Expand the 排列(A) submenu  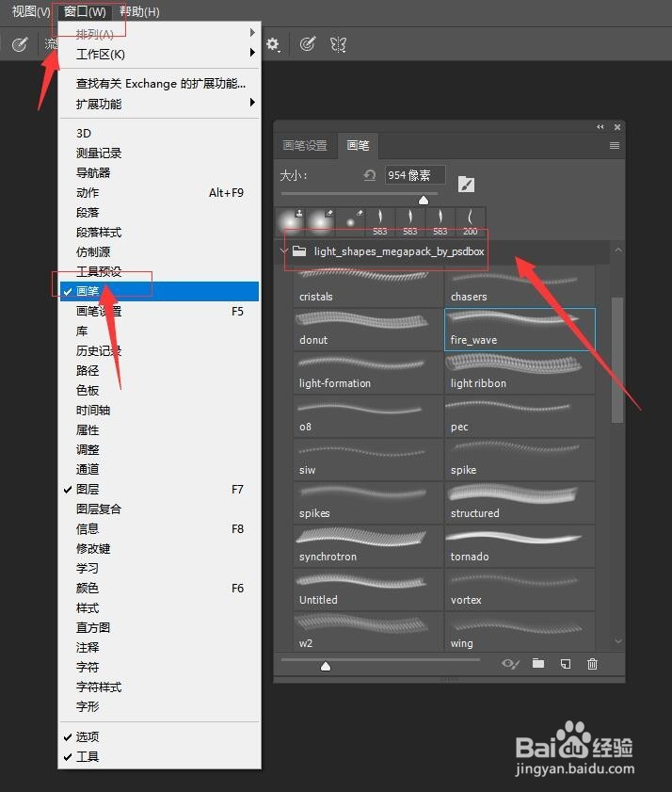pos(159,34)
